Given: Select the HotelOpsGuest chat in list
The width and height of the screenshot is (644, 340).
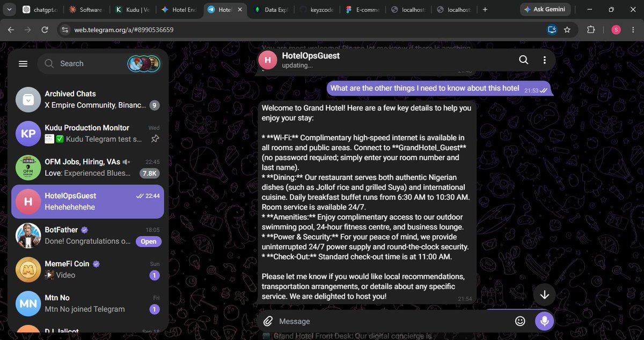Looking at the screenshot, I should tap(87, 201).
